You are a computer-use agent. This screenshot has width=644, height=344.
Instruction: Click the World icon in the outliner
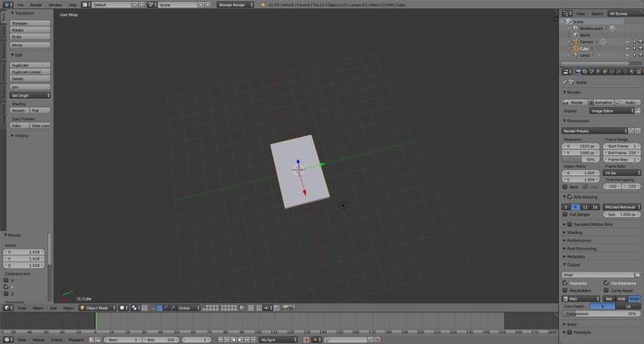click(x=576, y=34)
